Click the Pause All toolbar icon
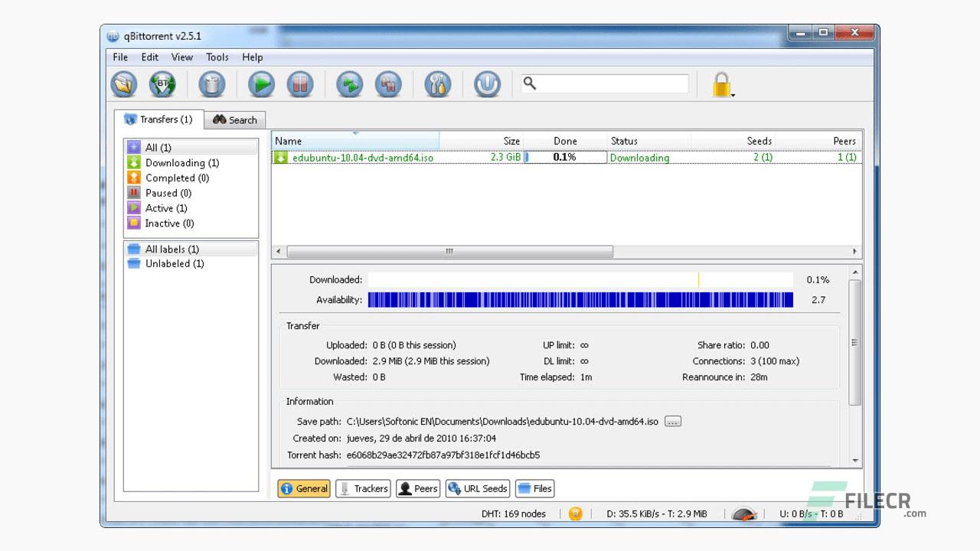Viewport: 980px width, 551px height. [x=388, y=83]
